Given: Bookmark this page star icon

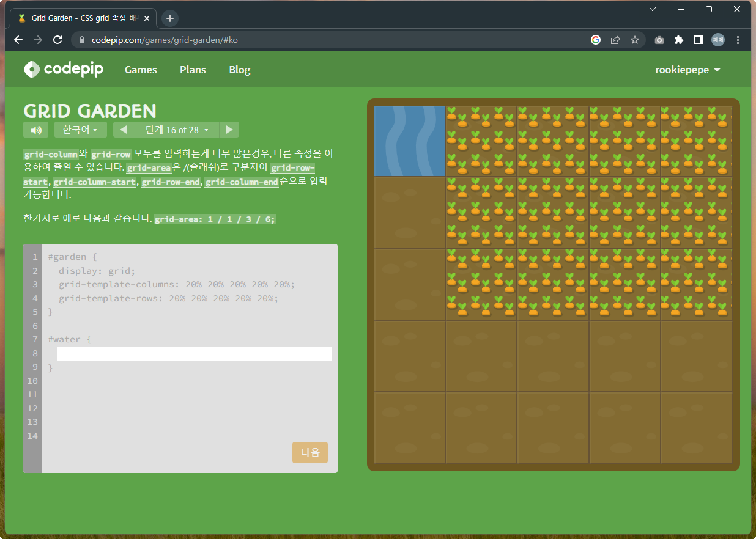Looking at the screenshot, I should (x=635, y=40).
